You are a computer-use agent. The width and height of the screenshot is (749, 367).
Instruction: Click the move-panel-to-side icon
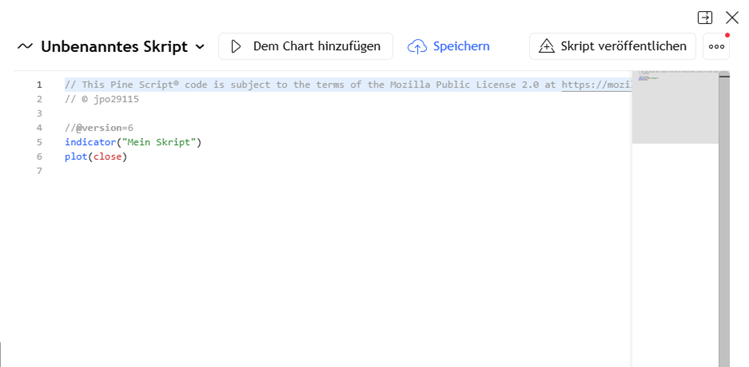tap(705, 18)
